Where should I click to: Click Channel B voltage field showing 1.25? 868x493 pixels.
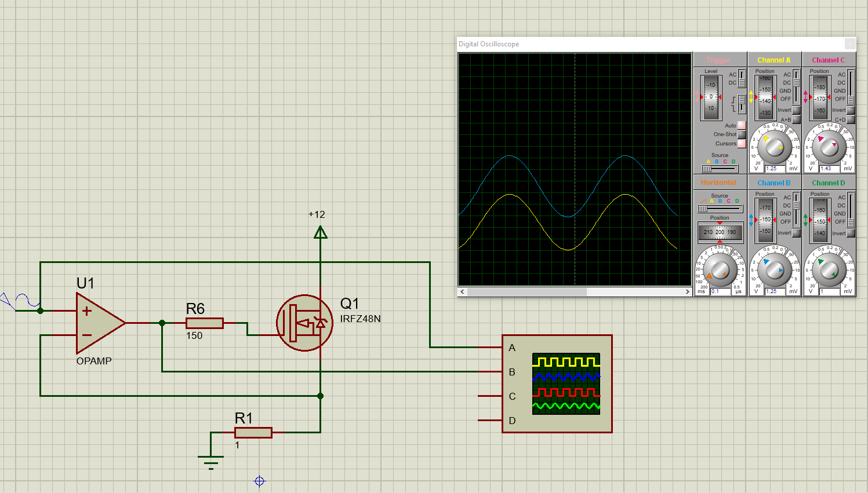coord(775,291)
